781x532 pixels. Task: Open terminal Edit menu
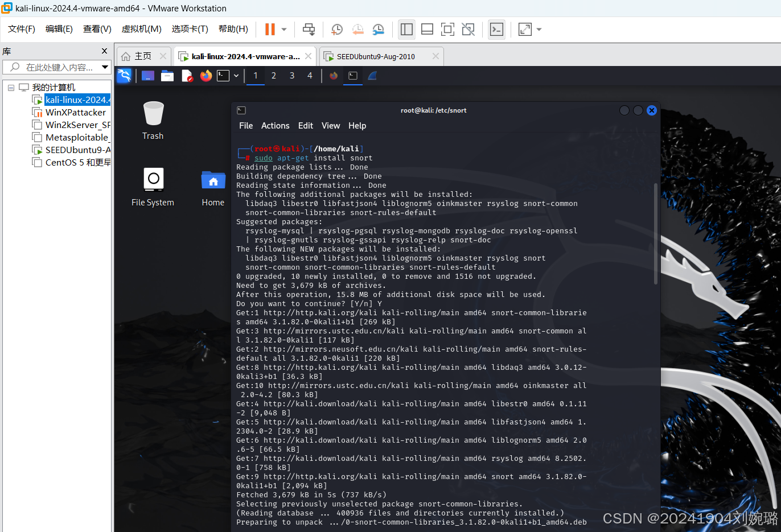[306, 126]
